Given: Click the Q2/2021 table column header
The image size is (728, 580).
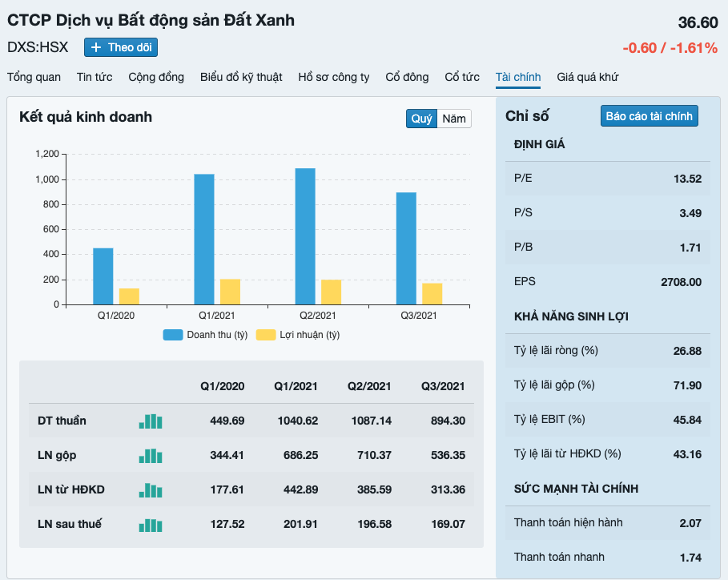Looking at the screenshot, I should click(x=369, y=386).
